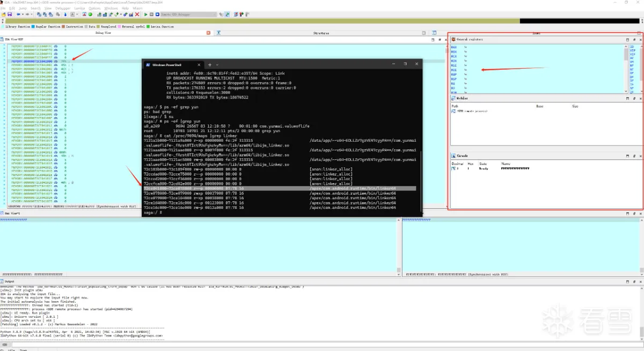The height and width of the screenshot is (351, 644).
Task: Click the Save database toolbar icon
Action: click(x=10, y=14)
